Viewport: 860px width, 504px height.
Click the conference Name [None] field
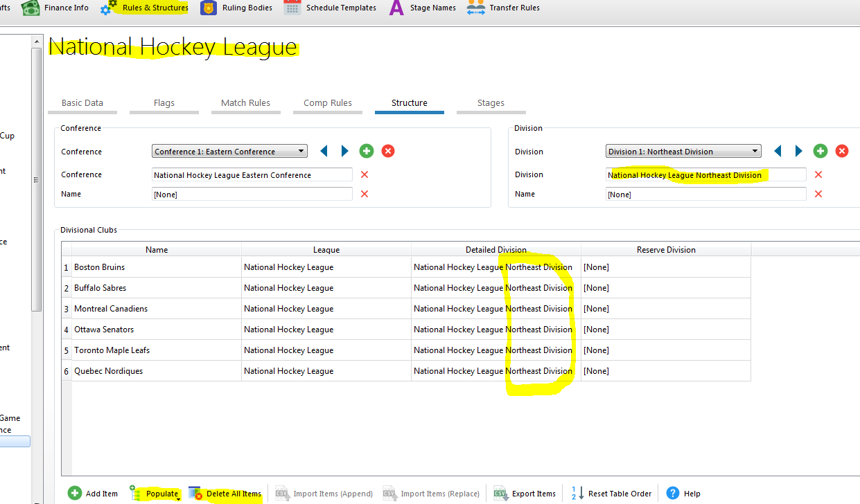[x=252, y=195]
